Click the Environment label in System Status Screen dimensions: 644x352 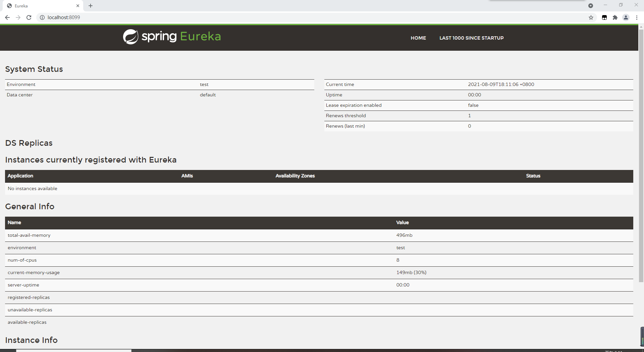(21, 84)
